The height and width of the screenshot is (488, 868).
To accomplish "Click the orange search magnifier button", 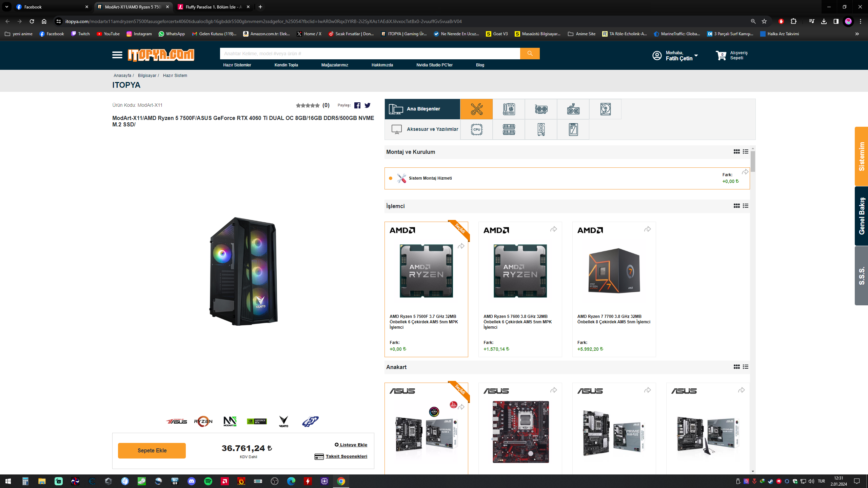I will click(530, 54).
